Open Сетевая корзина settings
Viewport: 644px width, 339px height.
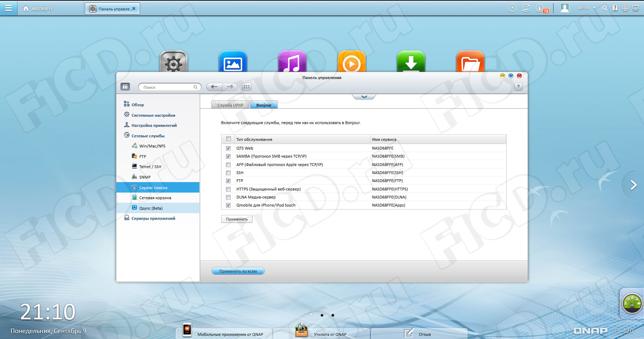(155, 197)
